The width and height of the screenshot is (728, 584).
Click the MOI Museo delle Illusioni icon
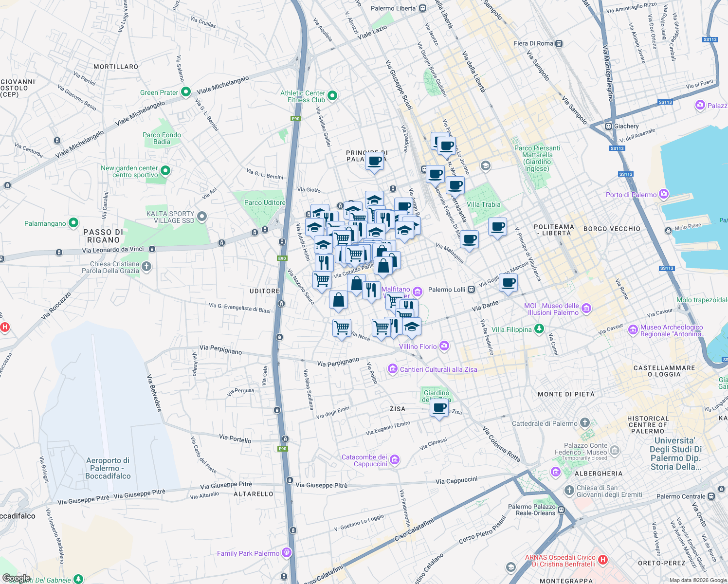pyautogui.click(x=586, y=308)
